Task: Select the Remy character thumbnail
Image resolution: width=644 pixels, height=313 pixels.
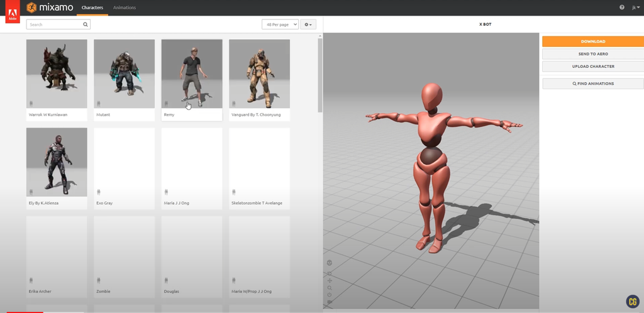Action: [192, 74]
